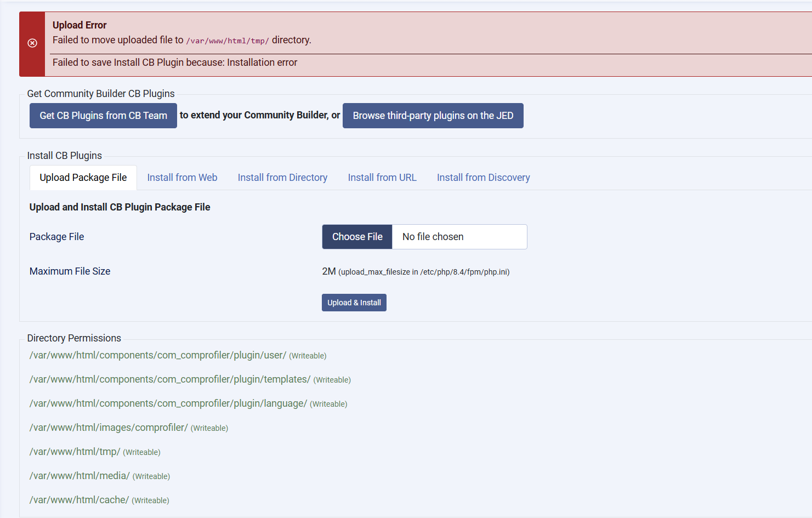Click the error icon in the alert

pos(32,43)
